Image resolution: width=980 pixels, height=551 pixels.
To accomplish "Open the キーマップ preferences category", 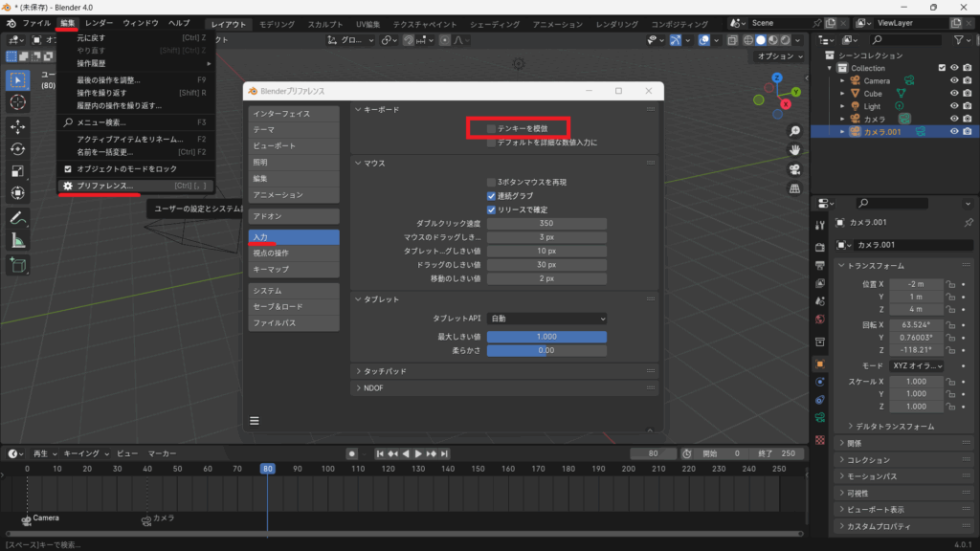I will tap(294, 270).
